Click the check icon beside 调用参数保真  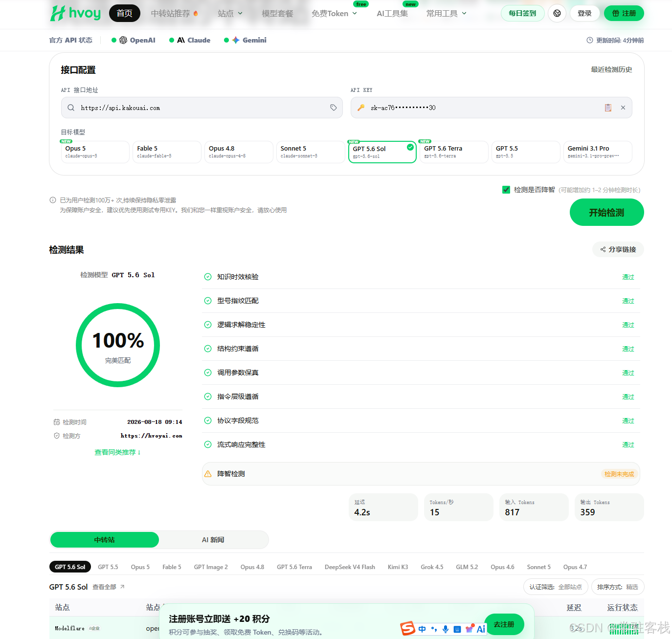pos(208,373)
